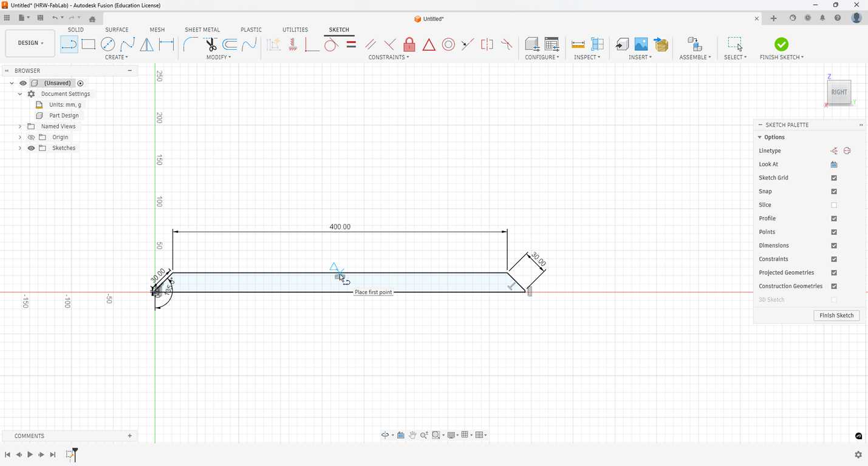
Task: Open the CREATE dropdown menu
Action: (x=117, y=57)
